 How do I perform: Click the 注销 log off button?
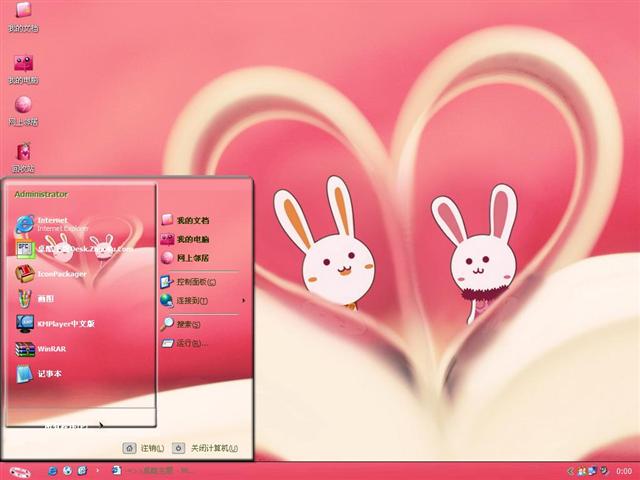(143, 448)
